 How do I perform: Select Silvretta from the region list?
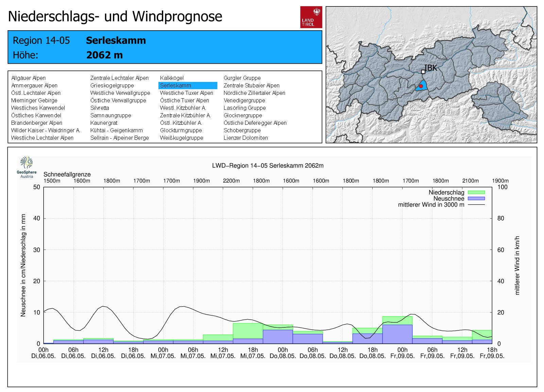pyautogui.click(x=100, y=108)
